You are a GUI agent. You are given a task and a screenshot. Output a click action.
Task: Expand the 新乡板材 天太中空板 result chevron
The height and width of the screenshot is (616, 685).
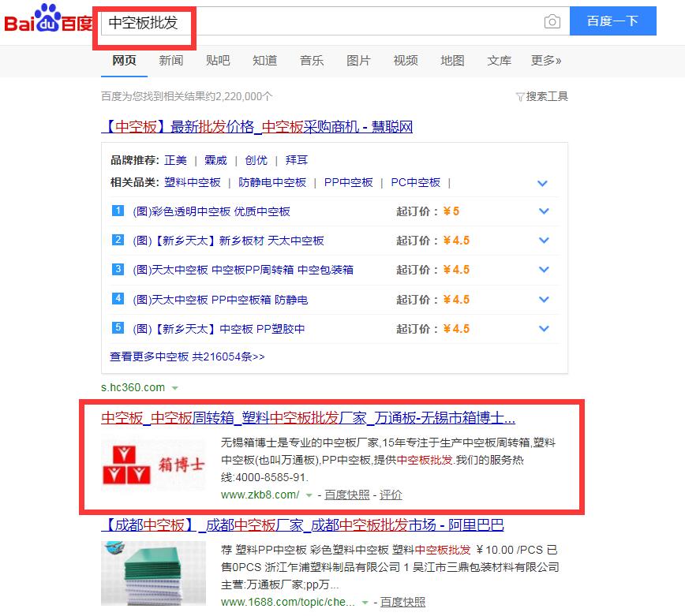544,241
